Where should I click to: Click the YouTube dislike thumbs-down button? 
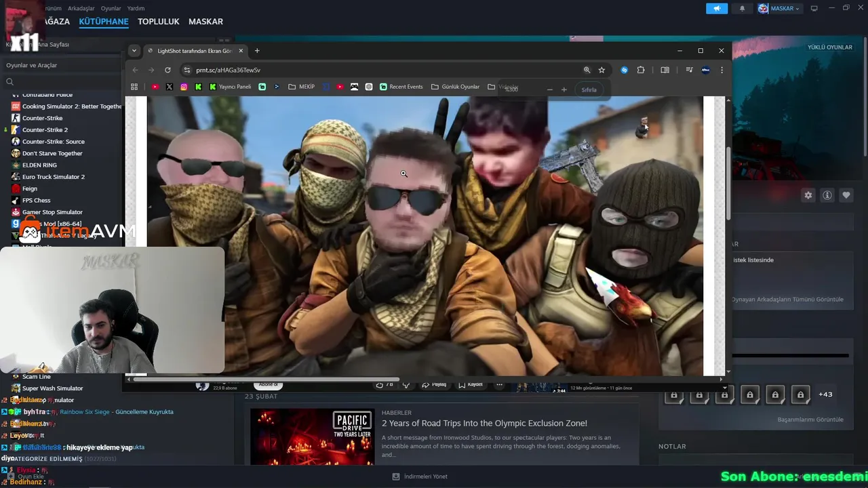pyautogui.click(x=406, y=384)
